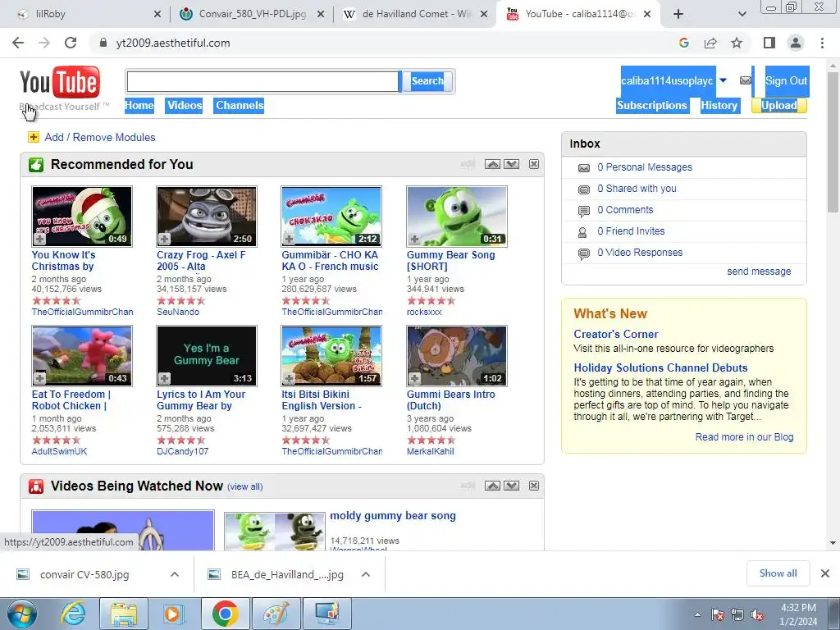Viewport: 840px width, 630px height.
Task: Open options for BEA_de_Havilland download
Action: (366, 574)
